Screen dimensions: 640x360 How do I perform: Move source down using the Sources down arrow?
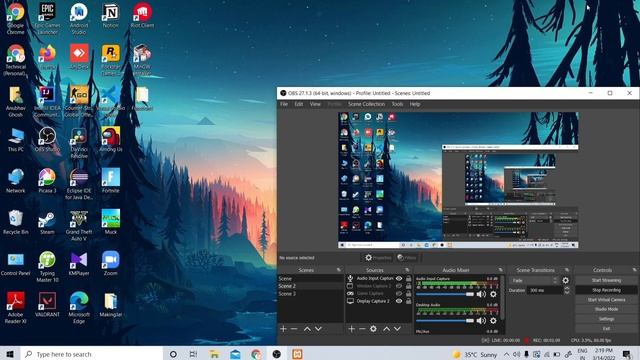(x=397, y=329)
